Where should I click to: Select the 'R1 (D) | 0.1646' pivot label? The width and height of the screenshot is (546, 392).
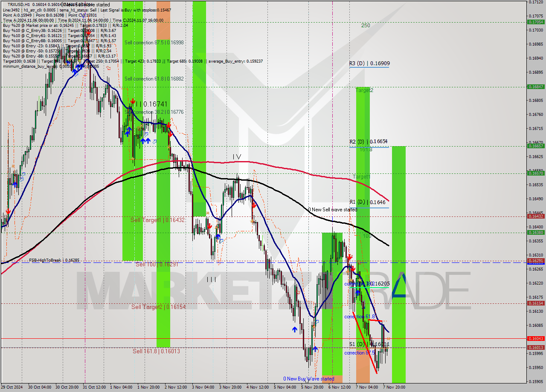368,202
